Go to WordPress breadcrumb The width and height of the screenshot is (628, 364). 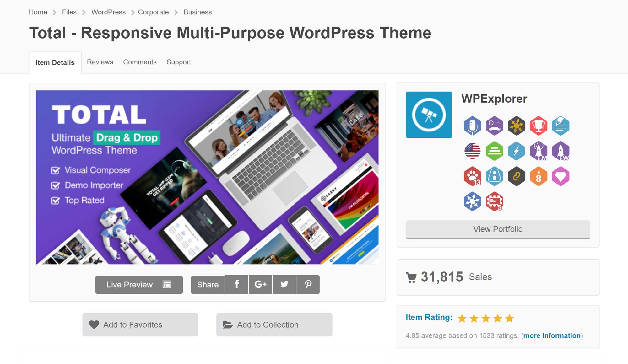(x=108, y=12)
